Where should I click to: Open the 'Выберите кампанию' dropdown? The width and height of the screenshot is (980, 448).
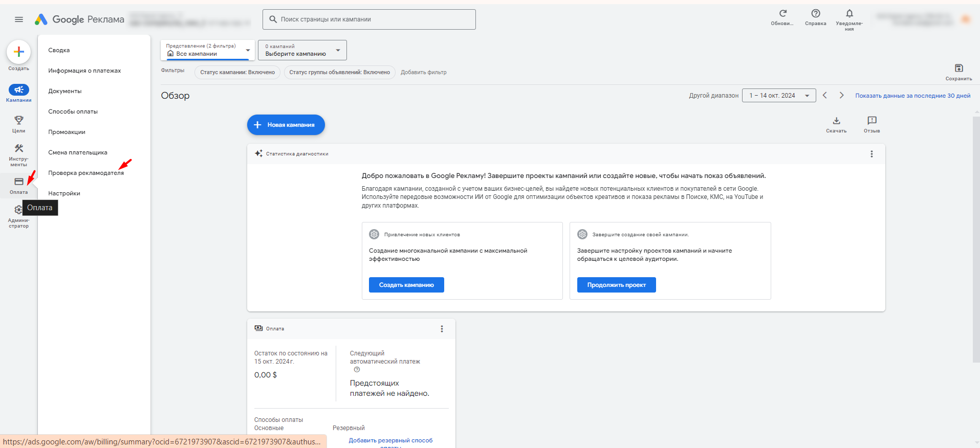(x=302, y=50)
